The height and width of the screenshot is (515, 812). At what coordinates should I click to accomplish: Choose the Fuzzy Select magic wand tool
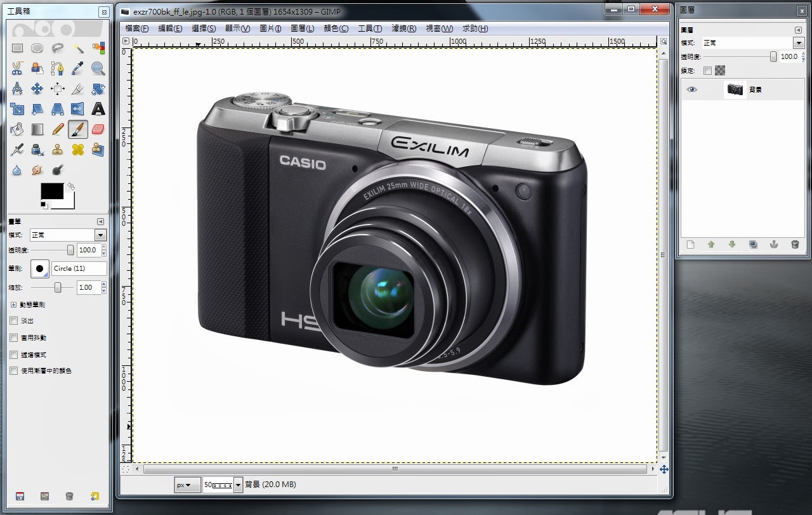(x=78, y=48)
